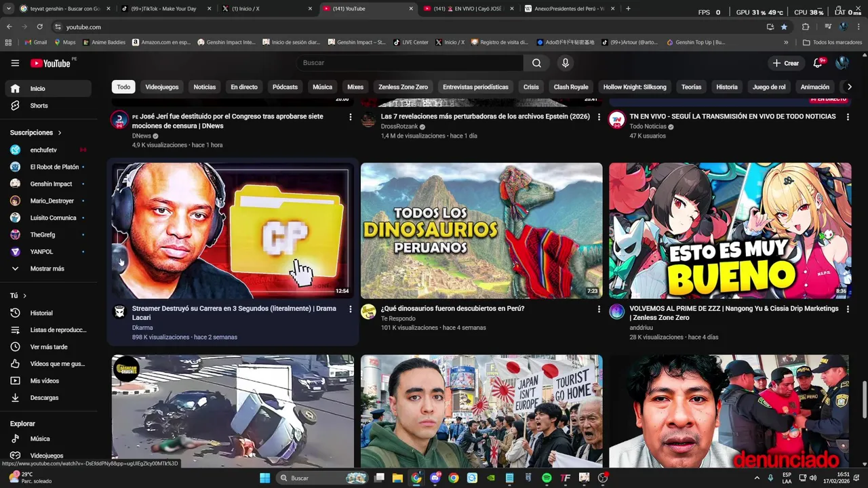Viewport: 868px width, 488px height.
Task: Open the Windows Start menu
Action: pyautogui.click(x=265, y=478)
